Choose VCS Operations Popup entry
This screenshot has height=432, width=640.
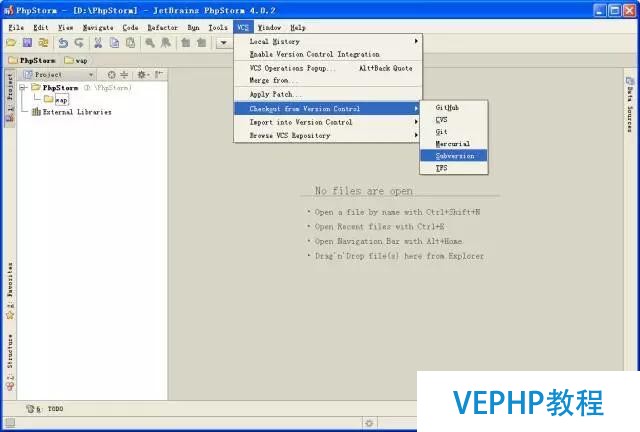[328, 68]
